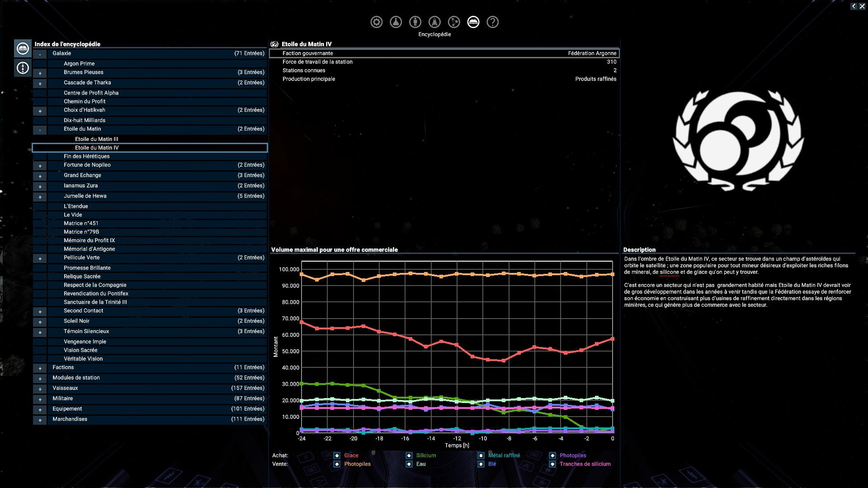
Task: Toggle the Glace graph series checkbox
Action: click(337, 455)
